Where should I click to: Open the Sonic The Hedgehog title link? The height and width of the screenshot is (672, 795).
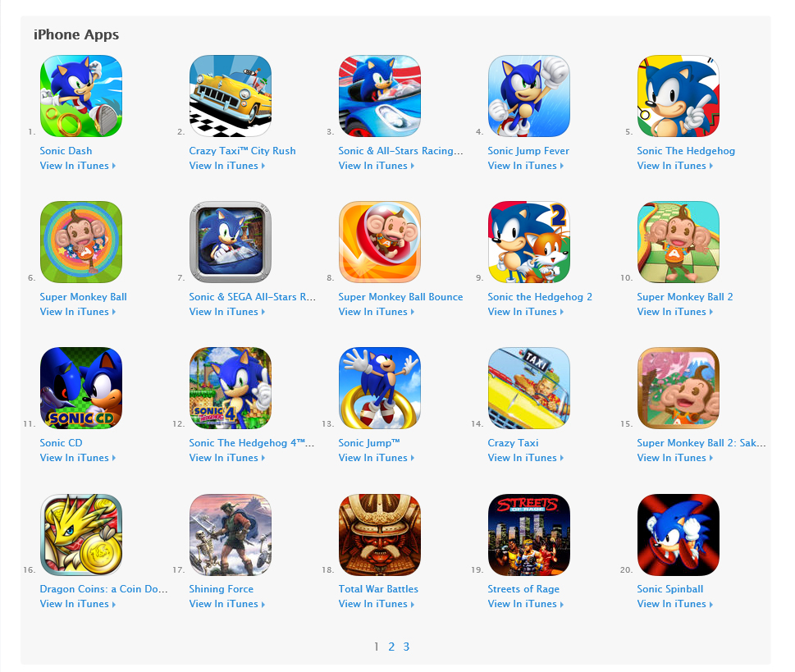(x=686, y=151)
